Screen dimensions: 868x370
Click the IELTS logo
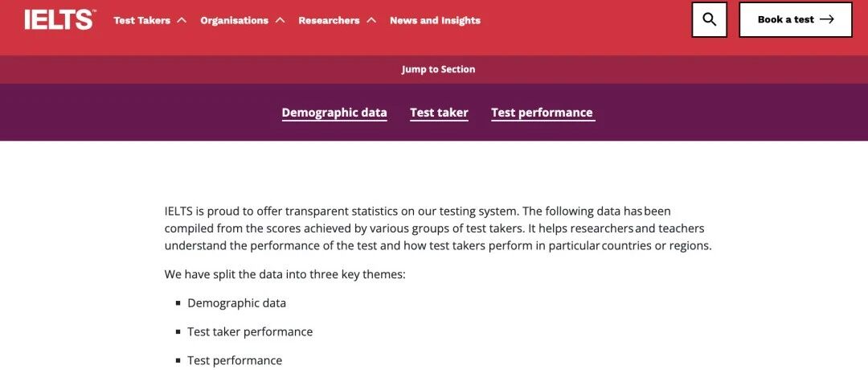(59, 19)
